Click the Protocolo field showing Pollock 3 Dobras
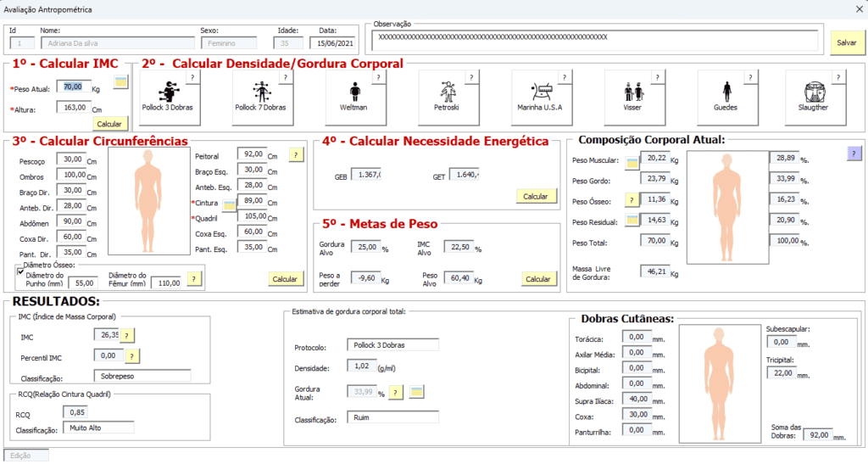Image resolution: width=868 pixels, height=464 pixels. coord(393,345)
